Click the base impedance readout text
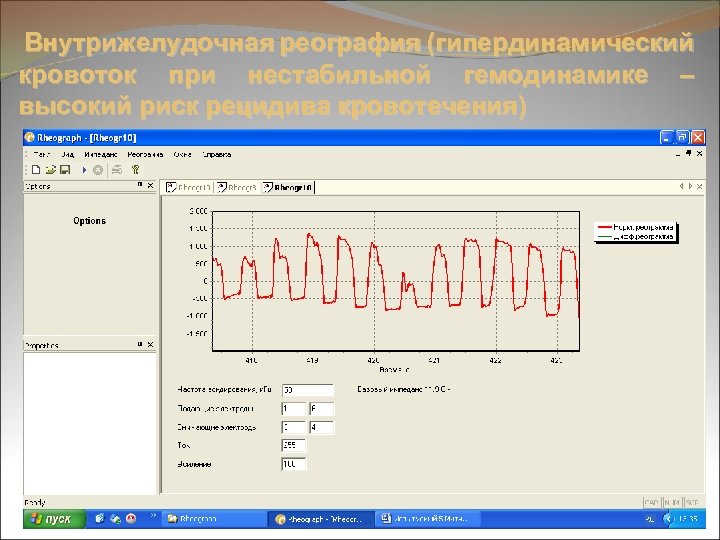 point(404,389)
